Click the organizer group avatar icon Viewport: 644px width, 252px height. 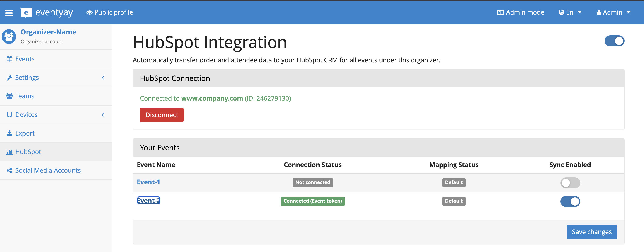coord(9,36)
